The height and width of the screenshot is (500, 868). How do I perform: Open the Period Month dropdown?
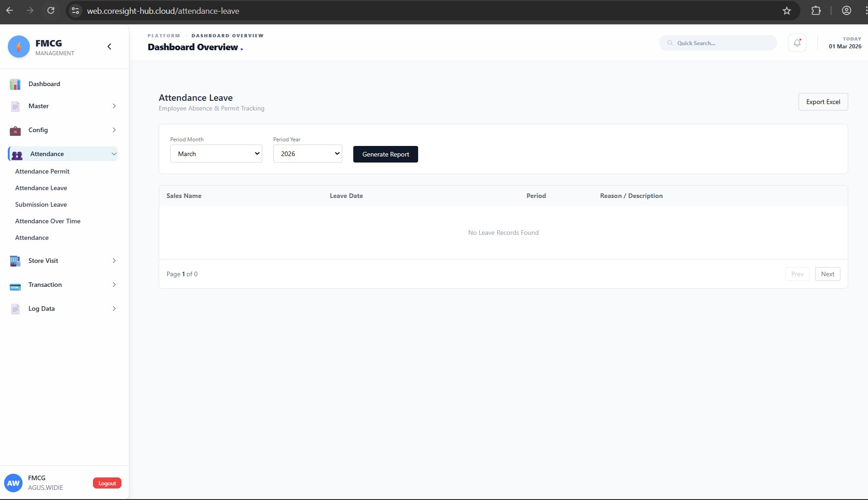(x=216, y=154)
